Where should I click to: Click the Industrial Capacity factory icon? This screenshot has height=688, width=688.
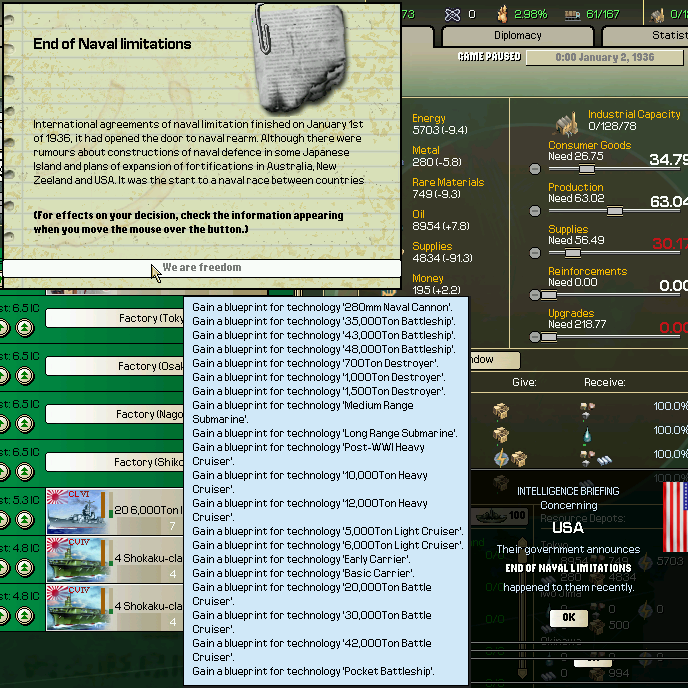(567, 124)
